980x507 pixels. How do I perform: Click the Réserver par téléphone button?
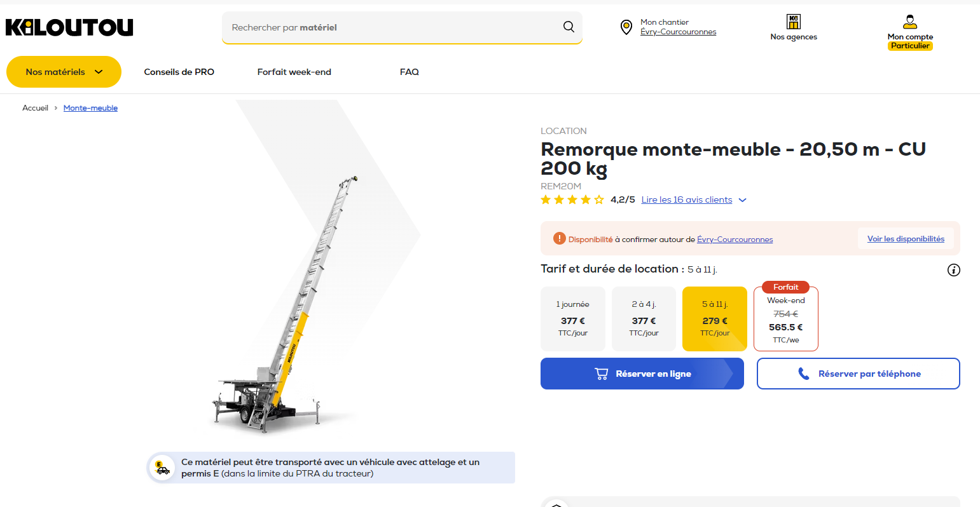pyautogui.click(x=858, y=374)
